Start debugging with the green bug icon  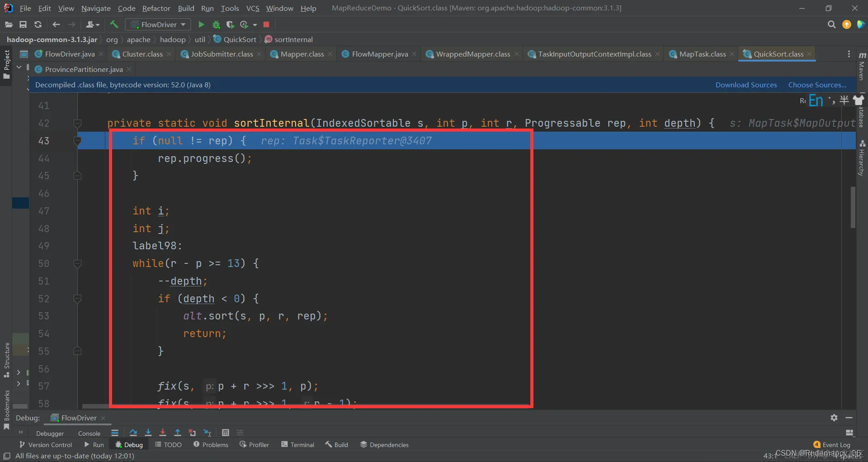point(216,24)
